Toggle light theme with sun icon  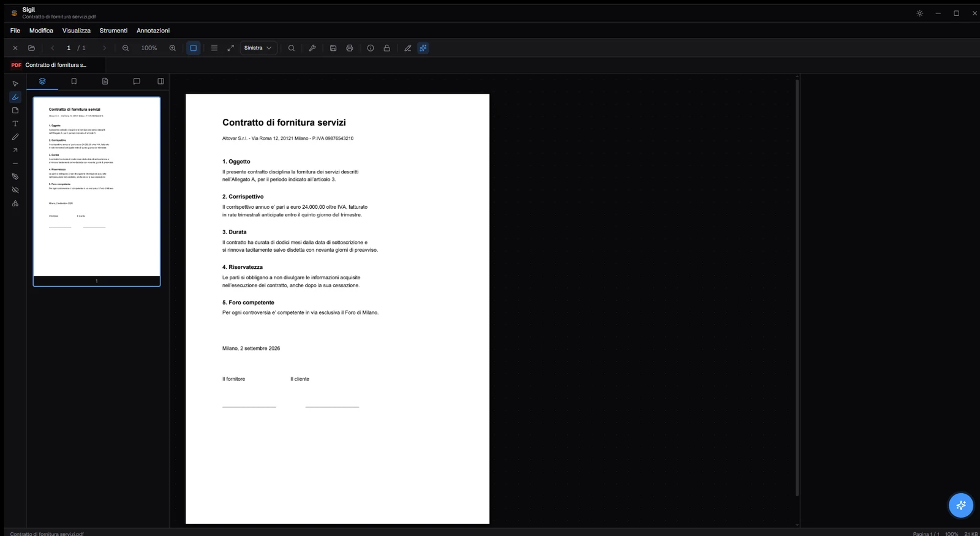[x=919, y=13]
